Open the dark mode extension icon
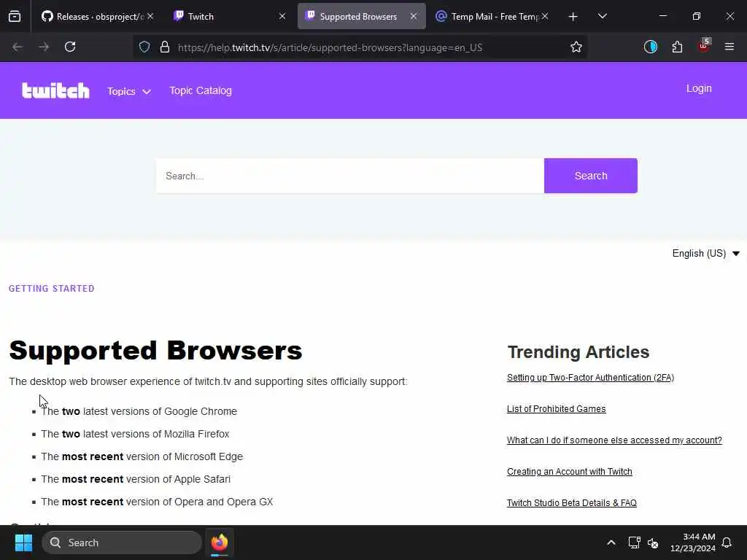 [x=650, y=47]
